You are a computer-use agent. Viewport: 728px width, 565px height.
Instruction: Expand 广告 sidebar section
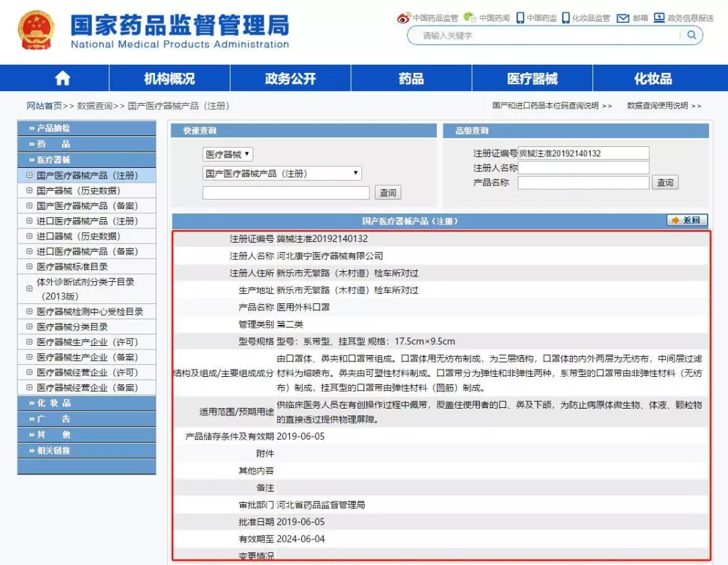[86, 419]
